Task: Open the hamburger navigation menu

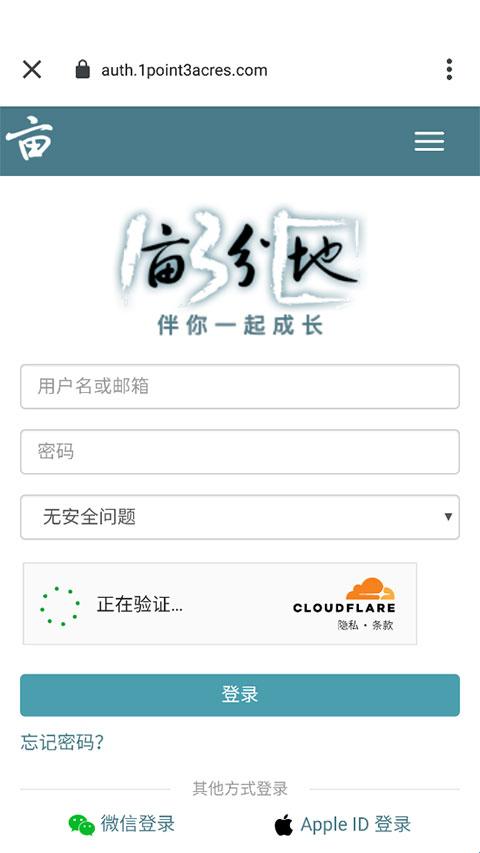Action: [429, 142]
